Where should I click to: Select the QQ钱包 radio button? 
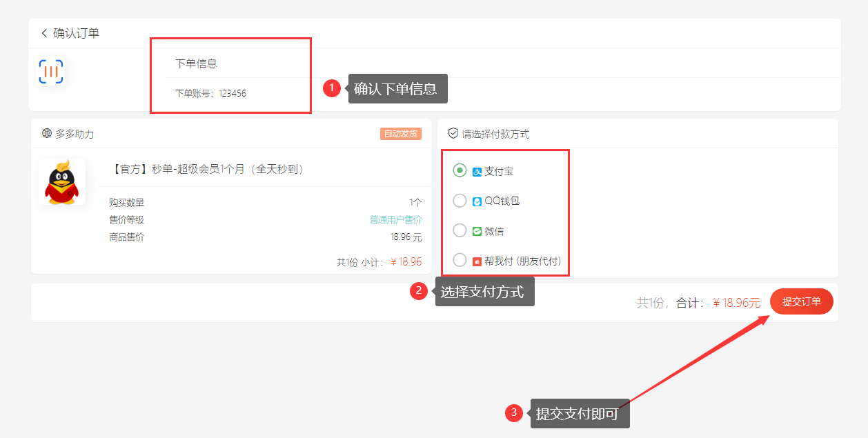460,201
